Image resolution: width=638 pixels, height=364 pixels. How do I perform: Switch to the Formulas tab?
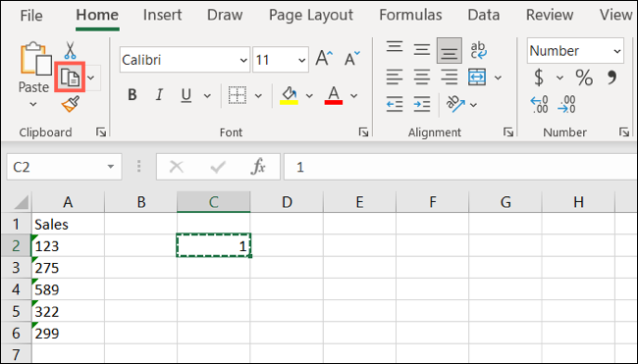pos(410,15)
